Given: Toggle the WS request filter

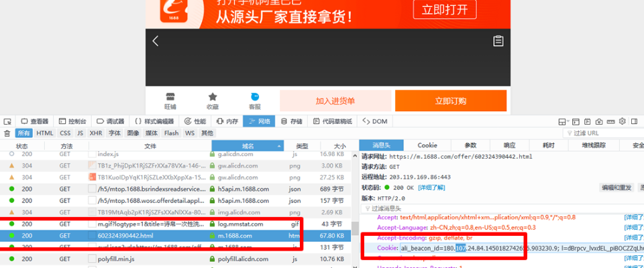Looking at the screenshot, I should [190, 133].
